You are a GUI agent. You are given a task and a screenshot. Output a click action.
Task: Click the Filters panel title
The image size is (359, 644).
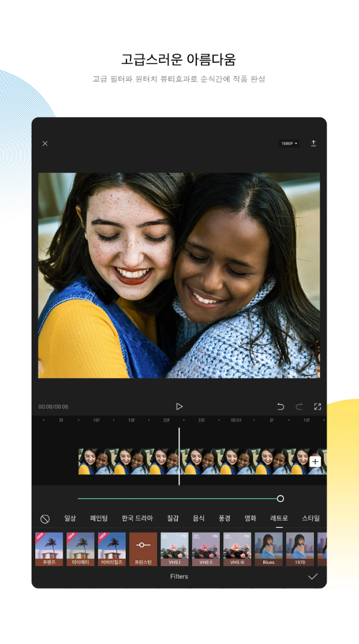[179, 577]
